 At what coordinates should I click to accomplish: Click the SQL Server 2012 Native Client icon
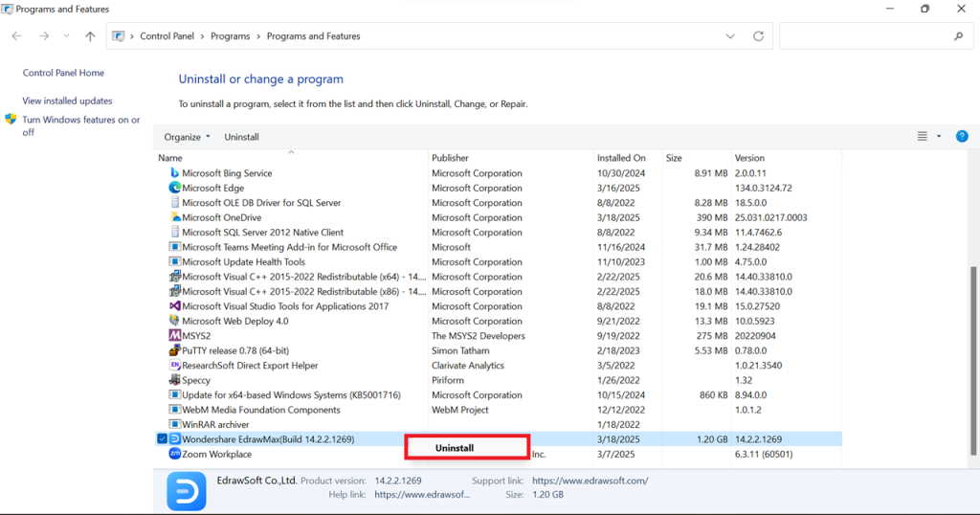point(175,232)
